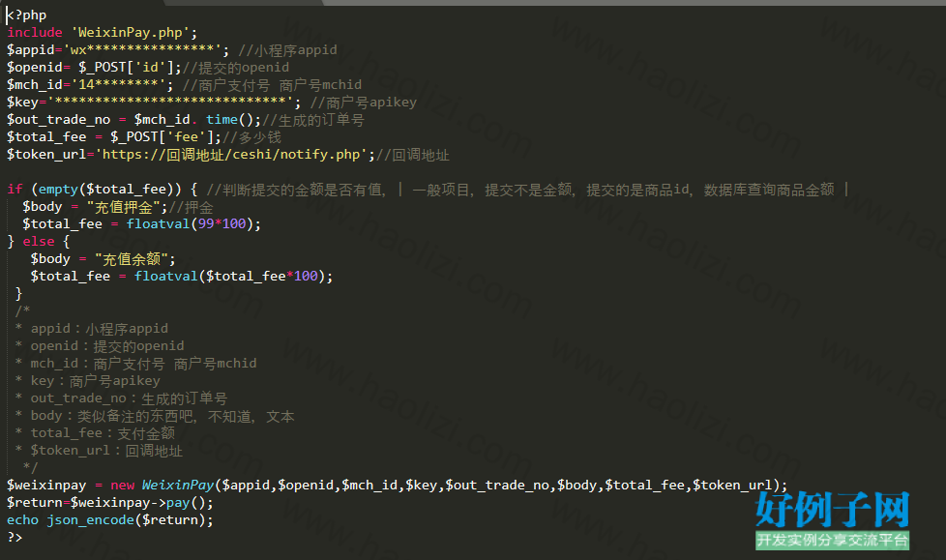
Task: Click the json_encode function name
Action: (91, 520)
